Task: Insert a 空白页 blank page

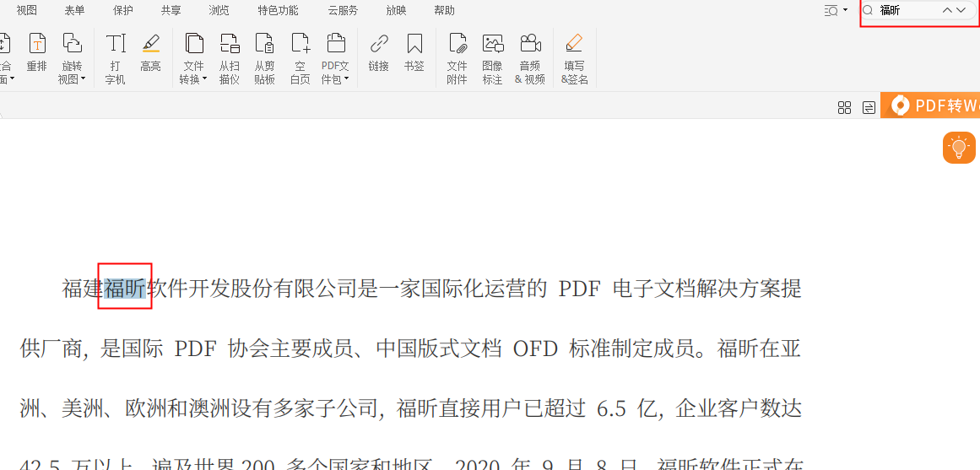Action: tap(300, 59)
